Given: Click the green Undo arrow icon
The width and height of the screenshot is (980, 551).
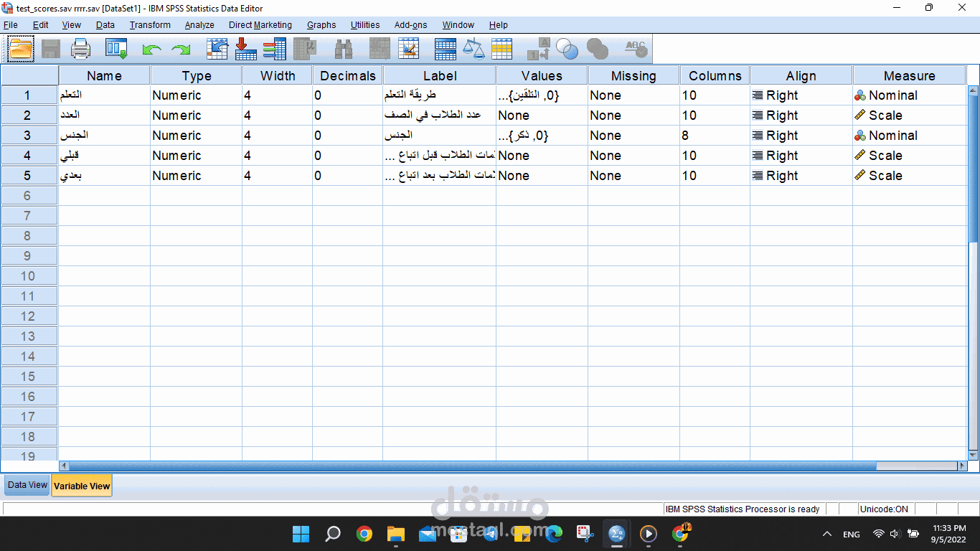Looking at the screenshot, I should click(152, 50).
